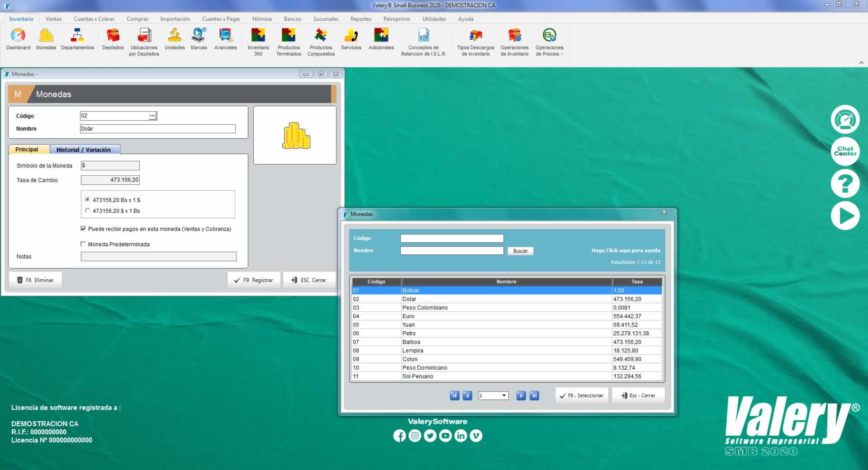
Task: Click ESC Cerrar in the Monedas form
Action: point(309,280)
